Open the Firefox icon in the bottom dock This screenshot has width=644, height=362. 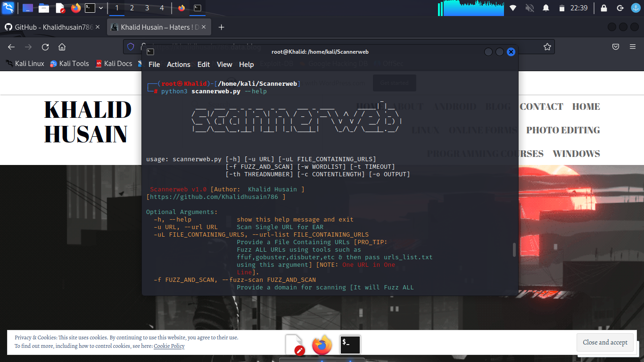(x=322, y=345)
